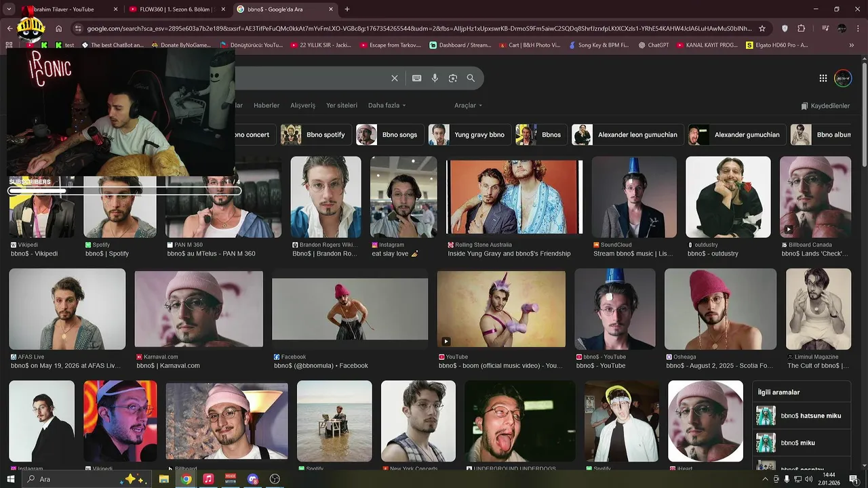Screen dimensions: 868x488
Task: Switch to the FLOW360 browser tab
Action: tap(178, 9)
